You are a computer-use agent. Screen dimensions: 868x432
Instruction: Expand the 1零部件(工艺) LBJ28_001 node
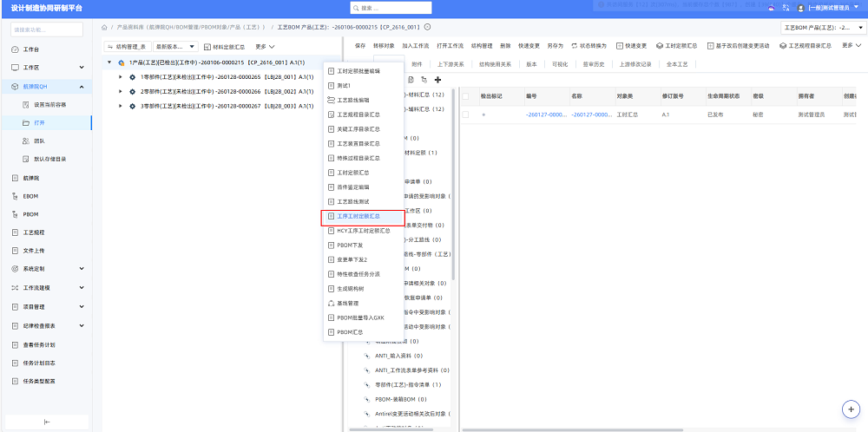pyautogui.click(x=121, y=77)
